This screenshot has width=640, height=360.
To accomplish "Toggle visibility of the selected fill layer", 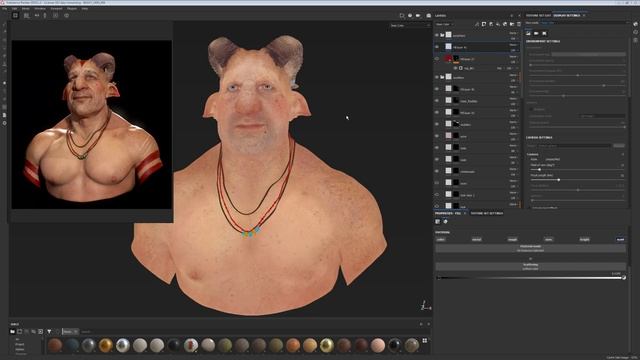I will [437, 47].
